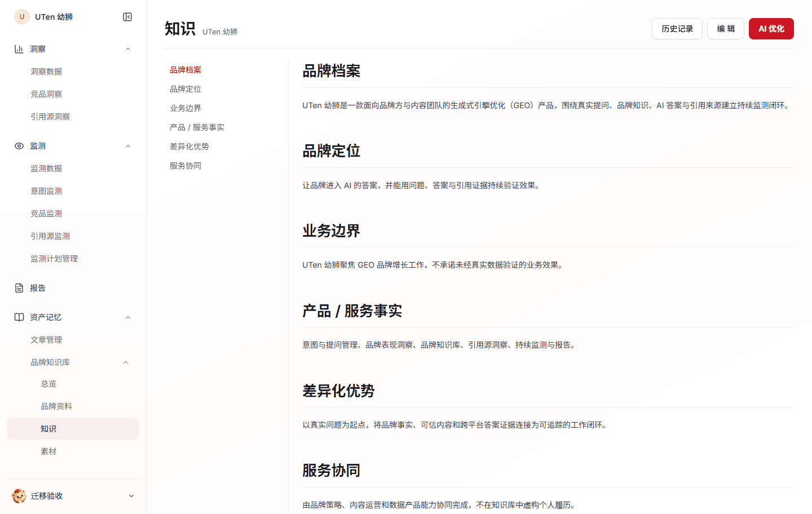Click the 服务协同 content heading
This screenshot has height=514, width=812.
(332, 471)
